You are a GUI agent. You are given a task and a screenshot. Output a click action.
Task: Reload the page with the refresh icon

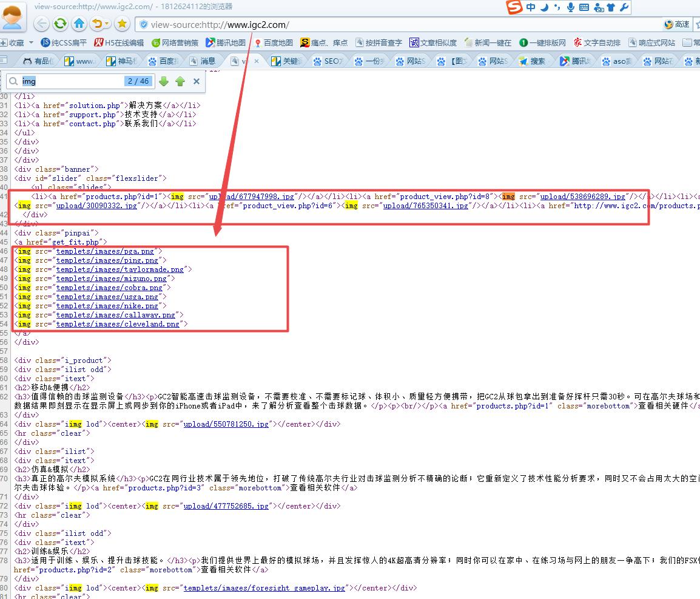[x=60, y=24]
